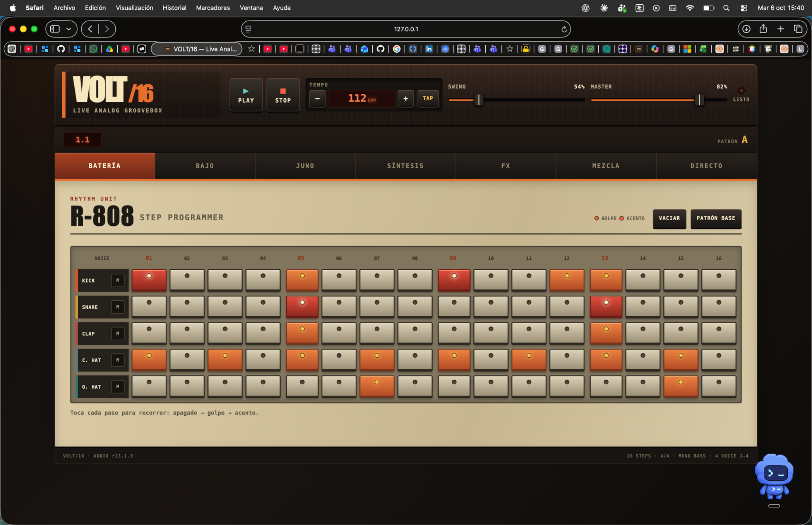
Task: Click the blue robot assistant icon
Action: (x=774, y=477)
